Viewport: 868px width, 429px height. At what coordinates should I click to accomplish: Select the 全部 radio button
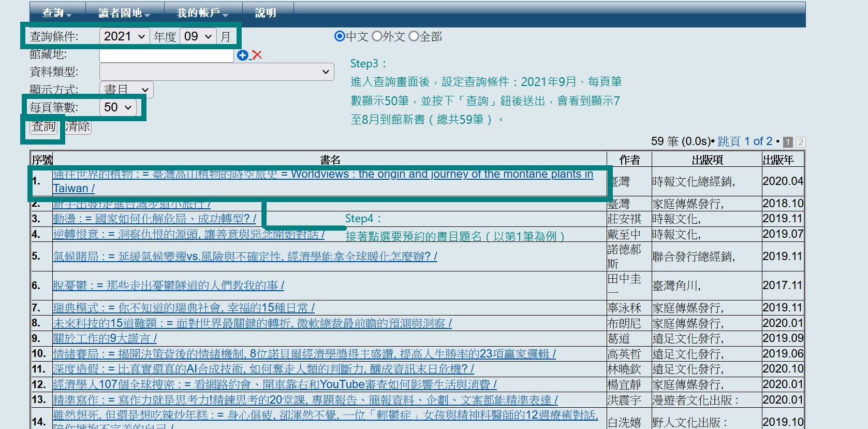[x=414, y=36]
